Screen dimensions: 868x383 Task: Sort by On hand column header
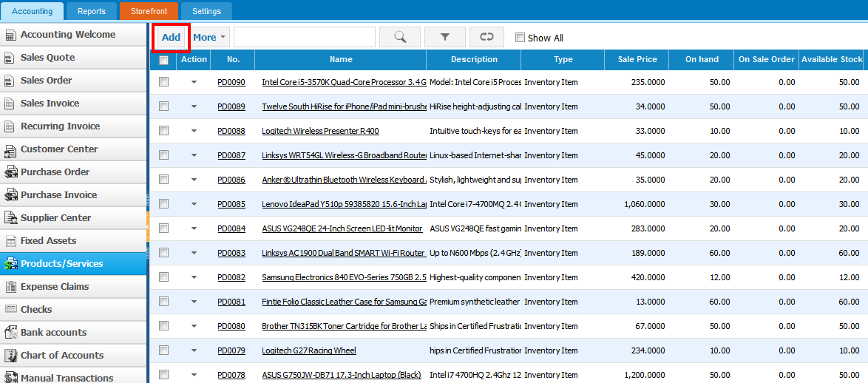point(702,60)
